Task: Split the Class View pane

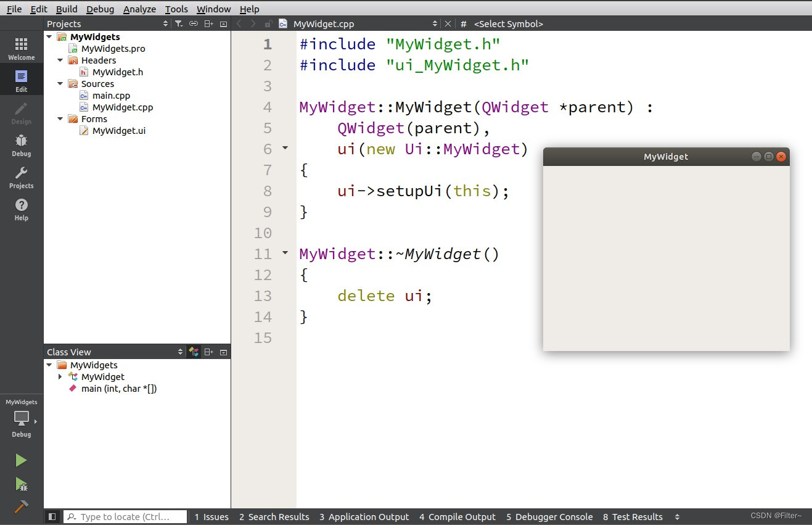Action: (209, 352)
